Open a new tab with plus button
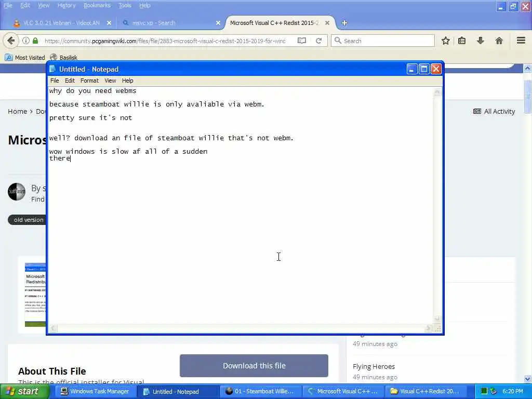This screenshot has height=399, width=532. pyautogui.click(x=344, y=23)
